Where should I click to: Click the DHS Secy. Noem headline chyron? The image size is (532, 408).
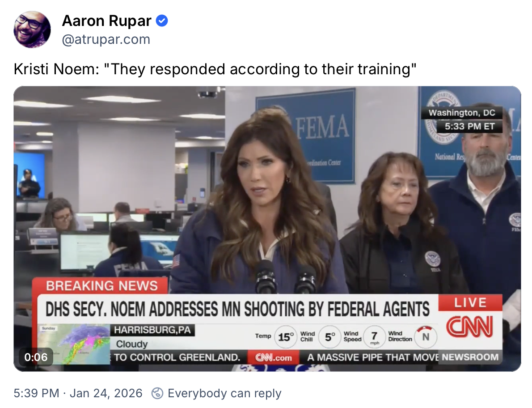(x=237, y=309)
